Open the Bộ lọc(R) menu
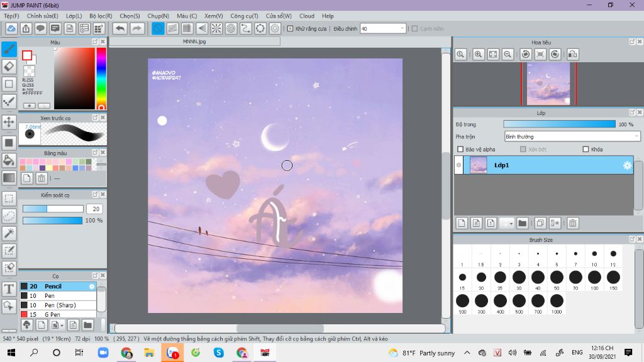This screenshot has width=644, height=362. tap(101, 16)
